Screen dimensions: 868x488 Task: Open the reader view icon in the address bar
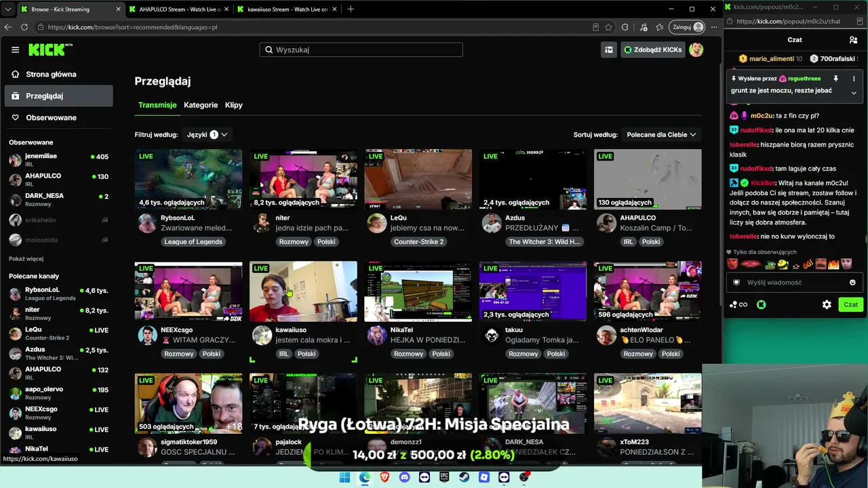click(x=595, y=27)
